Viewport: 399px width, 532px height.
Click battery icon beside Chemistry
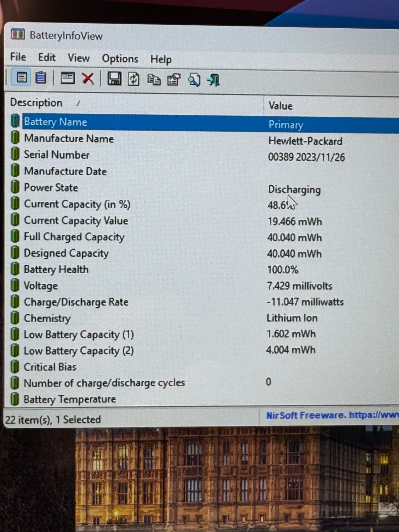[15, 318]
